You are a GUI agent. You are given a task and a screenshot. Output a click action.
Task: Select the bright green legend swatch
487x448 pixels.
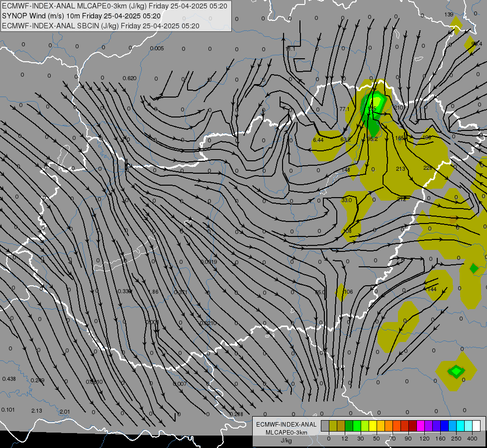(x=357, y=426)
